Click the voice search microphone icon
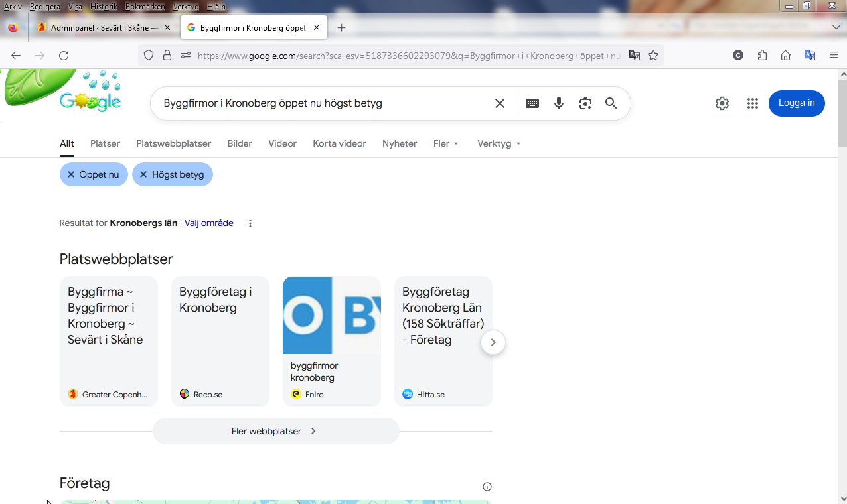Viewport: 847px width, 504px height. pyautogui.click(x=559, y=103)
